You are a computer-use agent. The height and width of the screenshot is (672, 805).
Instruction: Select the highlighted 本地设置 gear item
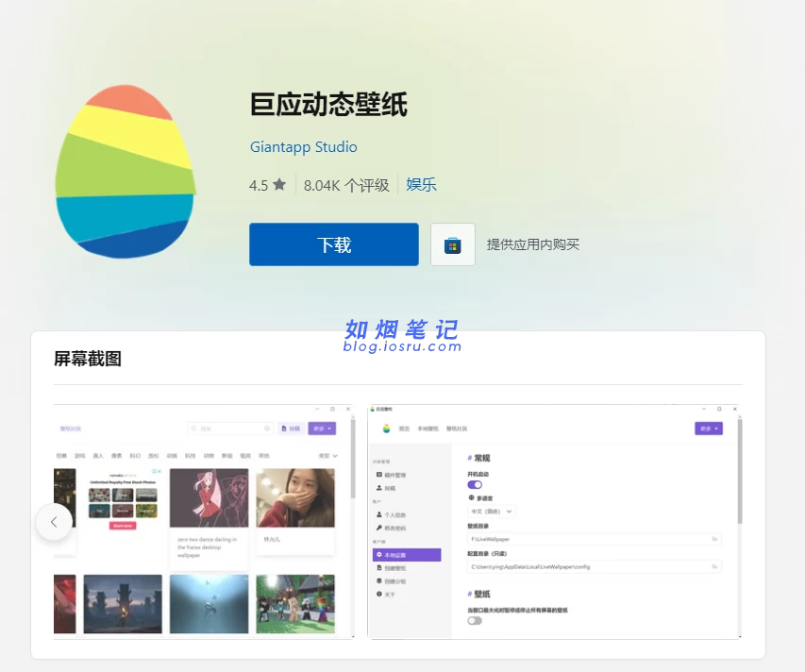407,554
